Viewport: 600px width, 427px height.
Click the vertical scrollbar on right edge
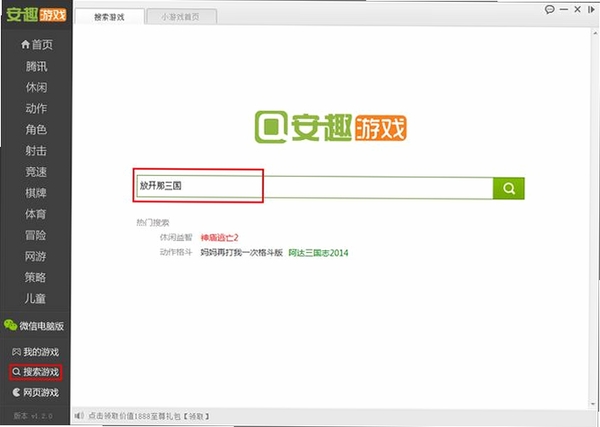tap(594, 218)
